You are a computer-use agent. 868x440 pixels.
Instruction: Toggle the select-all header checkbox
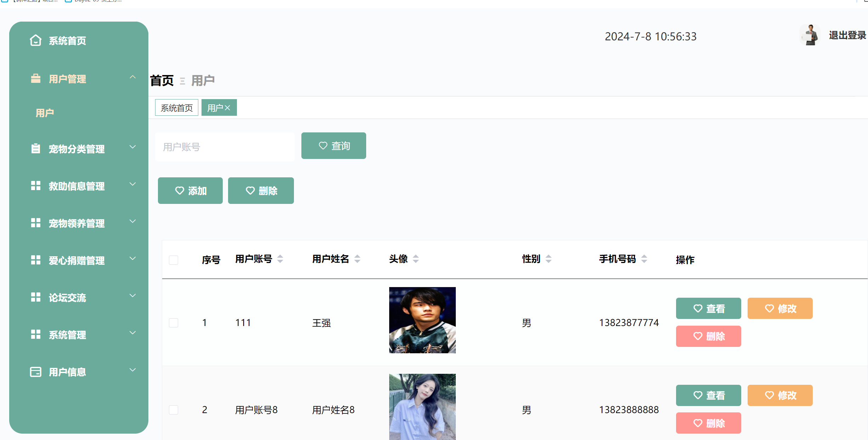click(174, 260)
